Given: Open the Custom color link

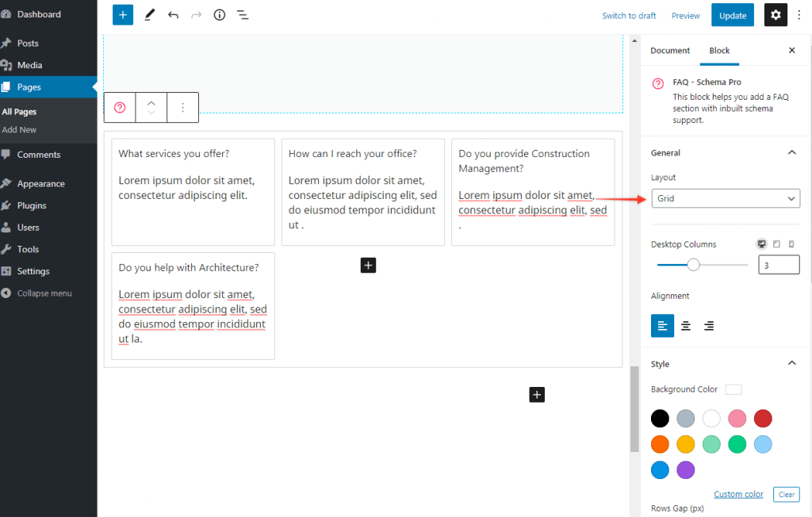Looking at the screenshot, I should pyautogui.click(x=738, y=493).
